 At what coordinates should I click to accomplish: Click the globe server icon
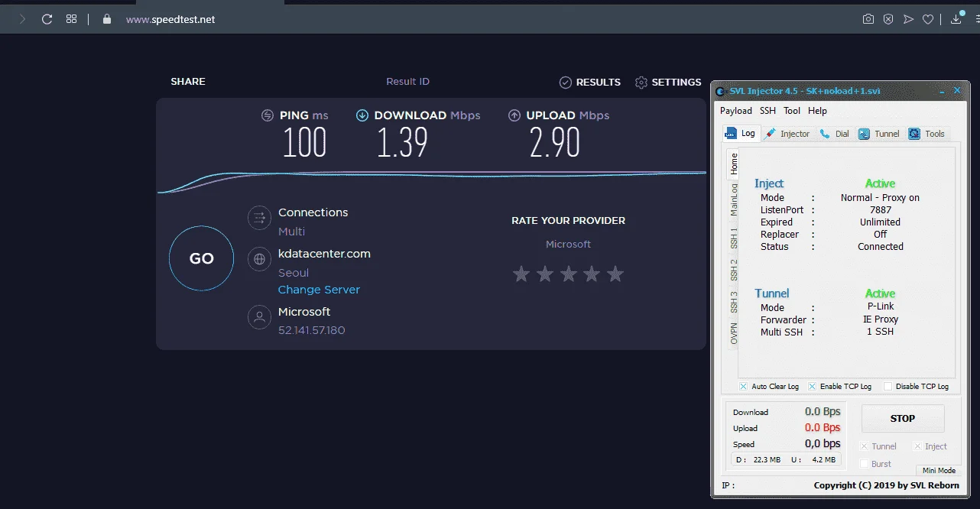tap(260, 259)
